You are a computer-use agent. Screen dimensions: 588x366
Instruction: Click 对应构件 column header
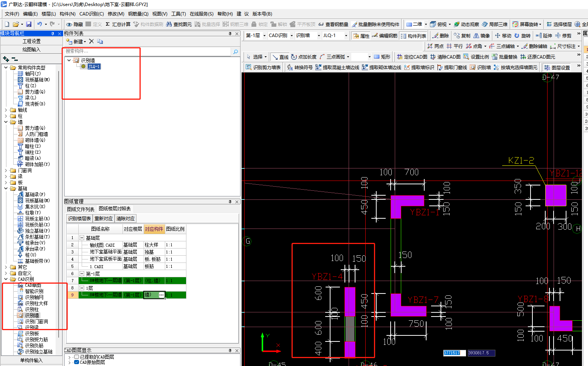coord(154,229)
